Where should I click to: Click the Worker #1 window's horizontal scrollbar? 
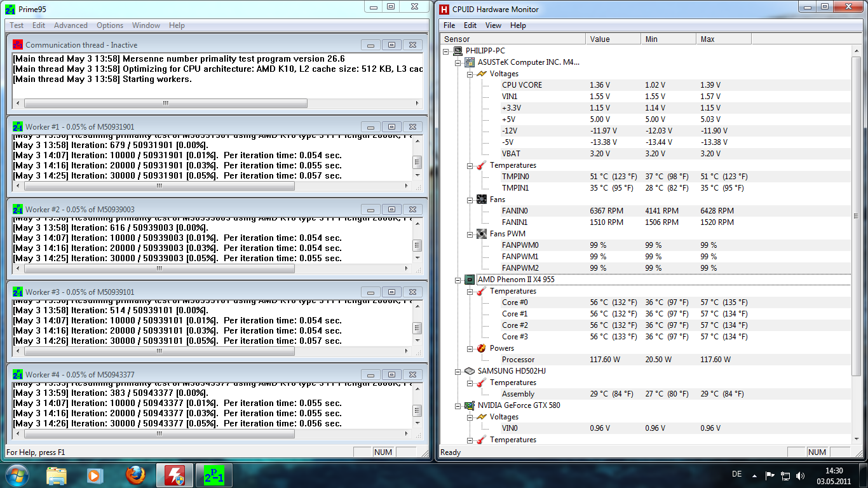(x=212, y=187)
